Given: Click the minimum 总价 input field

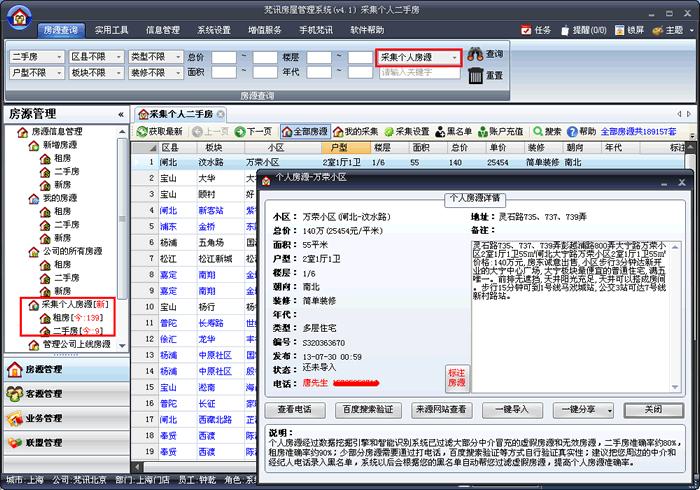Looking at the screenshot, I should [x=224, y=58].
